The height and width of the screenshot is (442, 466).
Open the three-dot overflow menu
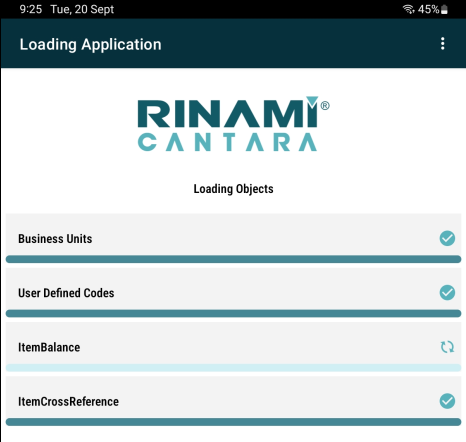[443, 44]
